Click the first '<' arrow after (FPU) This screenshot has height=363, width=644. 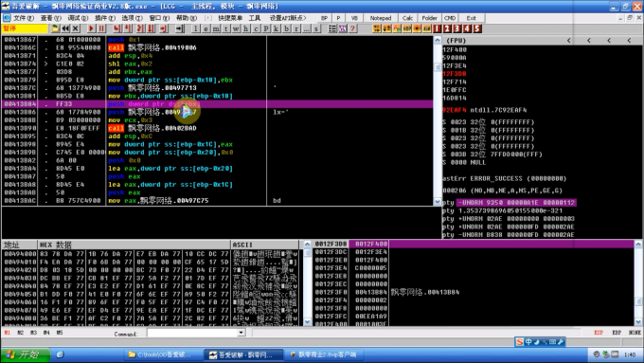point(569,41)
